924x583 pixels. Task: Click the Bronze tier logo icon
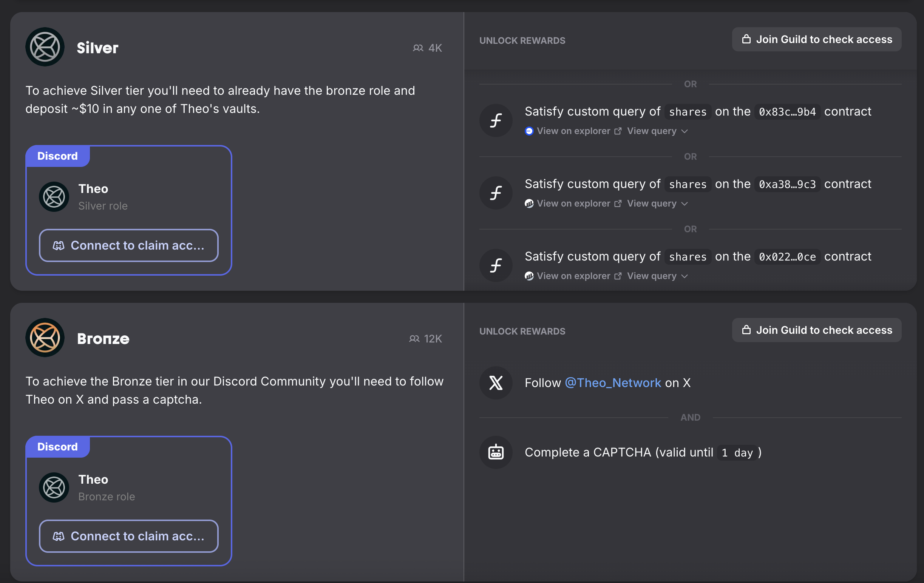pos(45,338)
